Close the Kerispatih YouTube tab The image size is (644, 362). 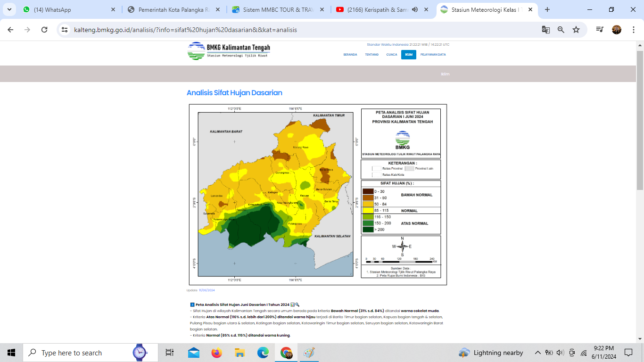(426, 9)
